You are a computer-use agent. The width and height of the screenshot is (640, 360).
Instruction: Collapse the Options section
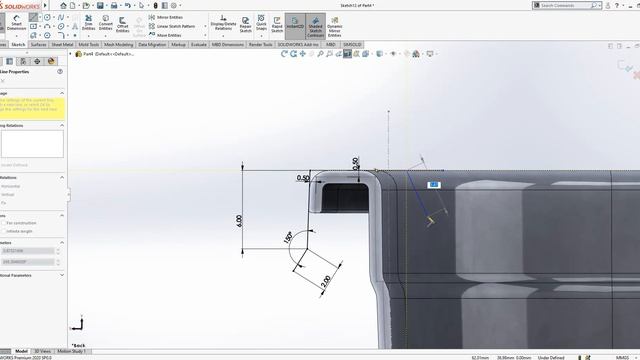click(62, 215)
